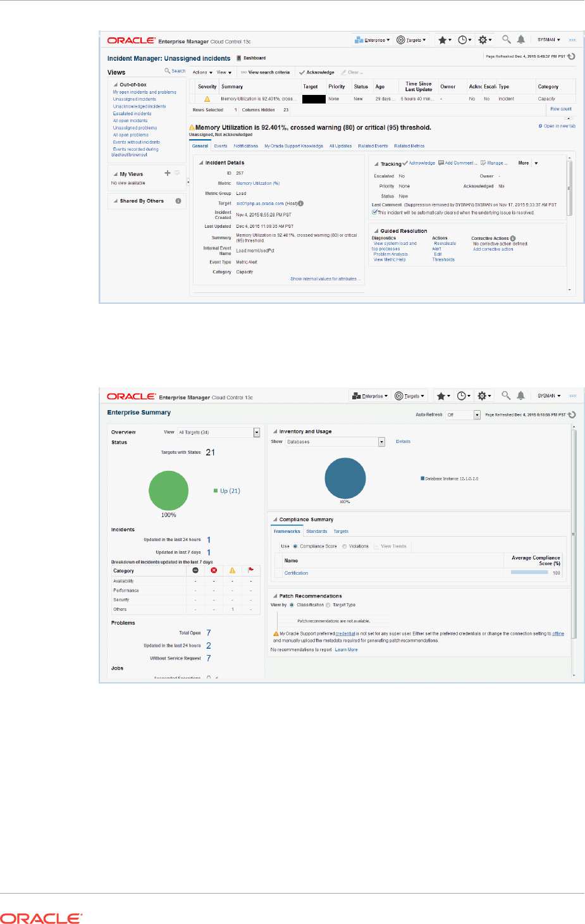
Task: Open My Oracle Support Knowledge tab
Action: point(293,146)
